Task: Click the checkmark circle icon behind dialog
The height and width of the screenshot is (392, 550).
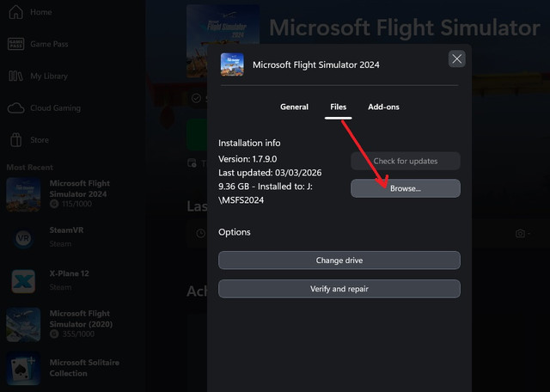Action: pos(197,98)
